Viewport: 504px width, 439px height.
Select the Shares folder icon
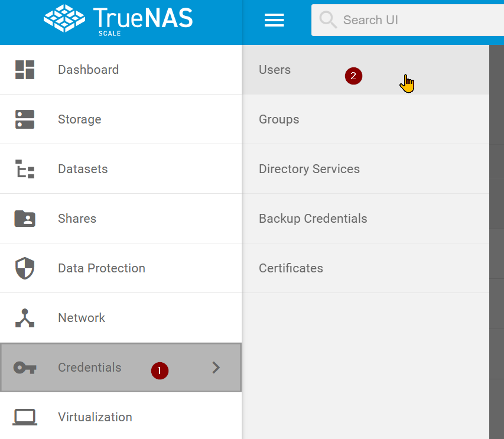(x=25, y=218)
